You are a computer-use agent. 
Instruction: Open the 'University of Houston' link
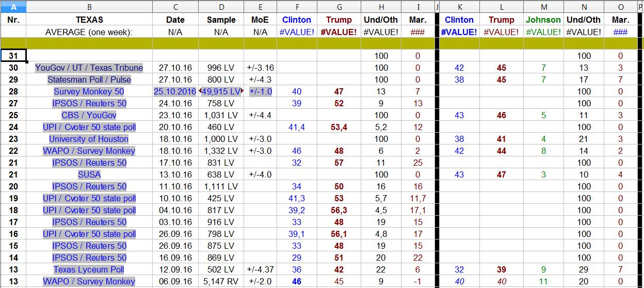tap(89, 139)
